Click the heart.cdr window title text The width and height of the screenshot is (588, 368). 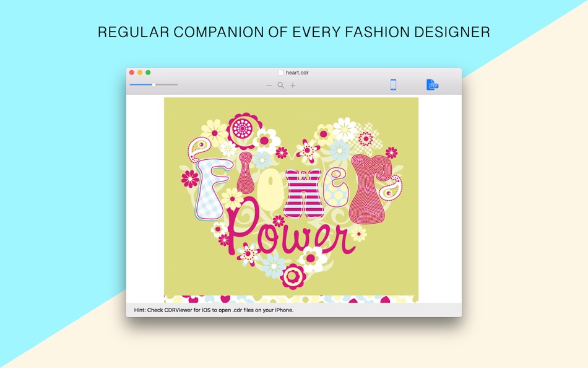297,72
